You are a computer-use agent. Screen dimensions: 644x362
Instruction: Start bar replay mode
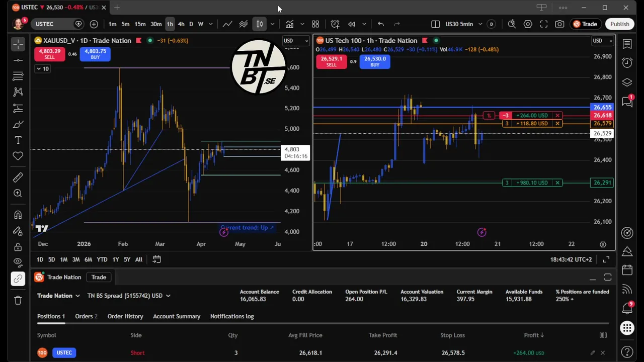pyautogui.click(x=352, y=24)
